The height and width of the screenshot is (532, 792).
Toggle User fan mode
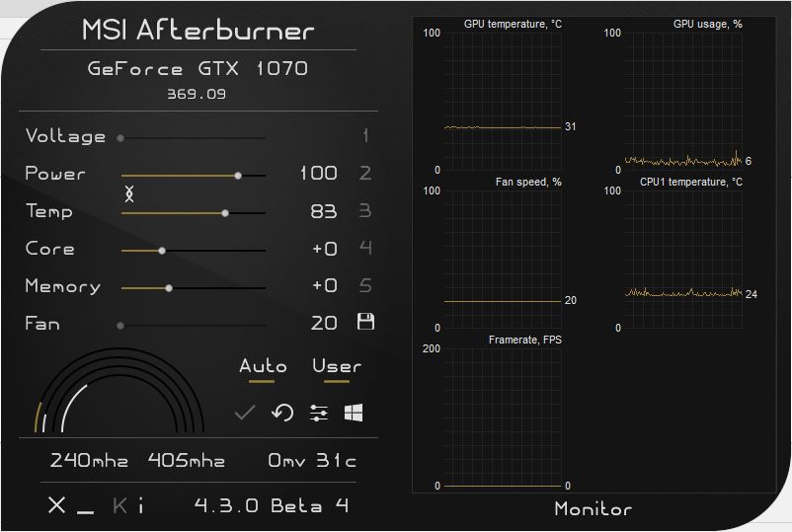pyautogui.click(x=337, y=366)
